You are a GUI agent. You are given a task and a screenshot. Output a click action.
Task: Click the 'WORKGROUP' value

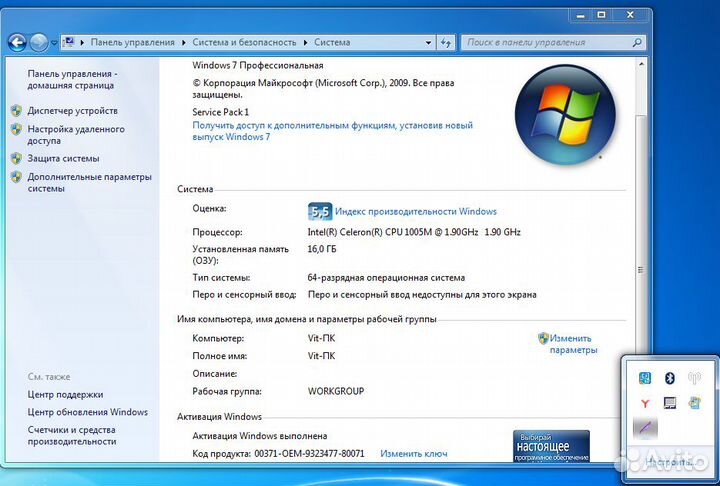click(336, 391)
